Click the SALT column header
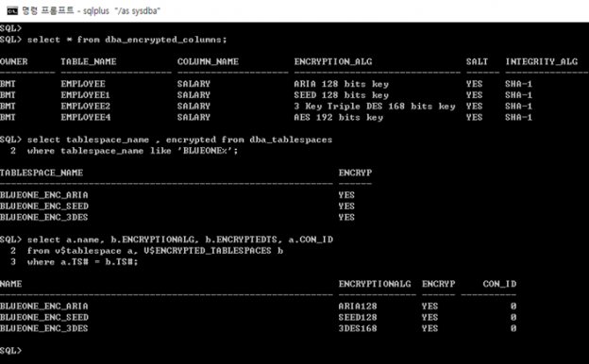This screenshot has width=589, height=364. [477, 61]
